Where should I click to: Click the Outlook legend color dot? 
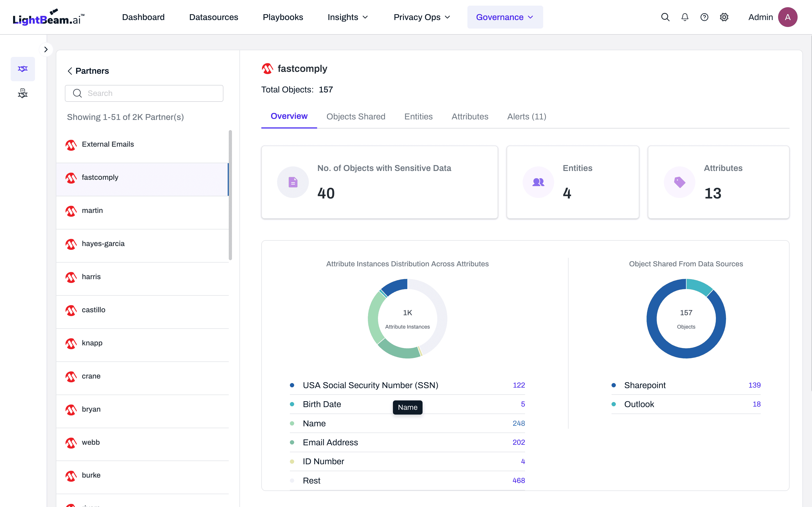point(613,404)
